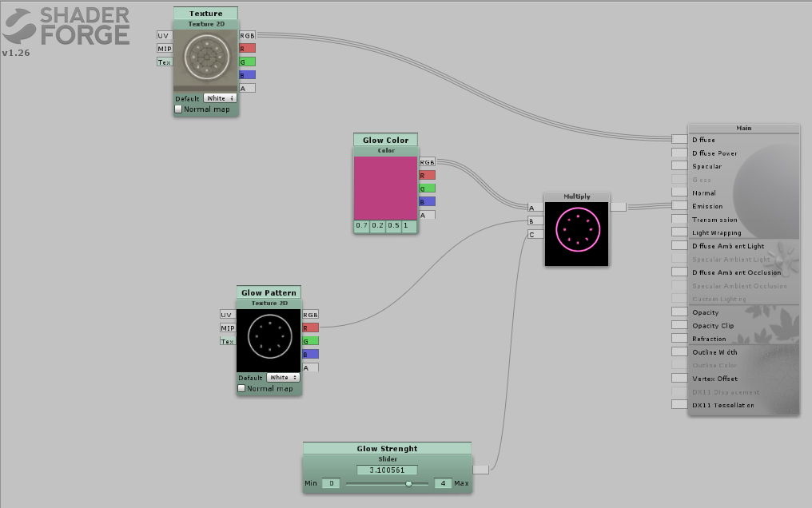Click the C input port of Multiply node
The width and height of the screenshot is (812, 508).
pyautogui.click(x=535, y=234)
